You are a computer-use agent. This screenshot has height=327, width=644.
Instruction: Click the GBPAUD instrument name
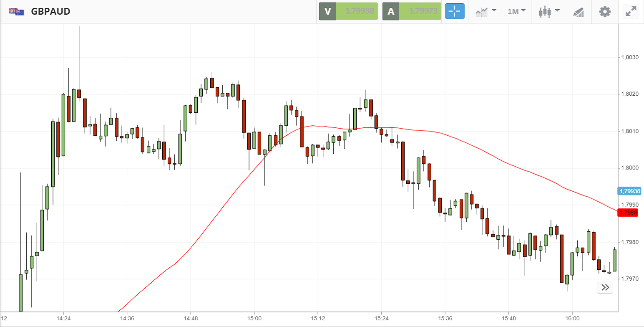50,11
